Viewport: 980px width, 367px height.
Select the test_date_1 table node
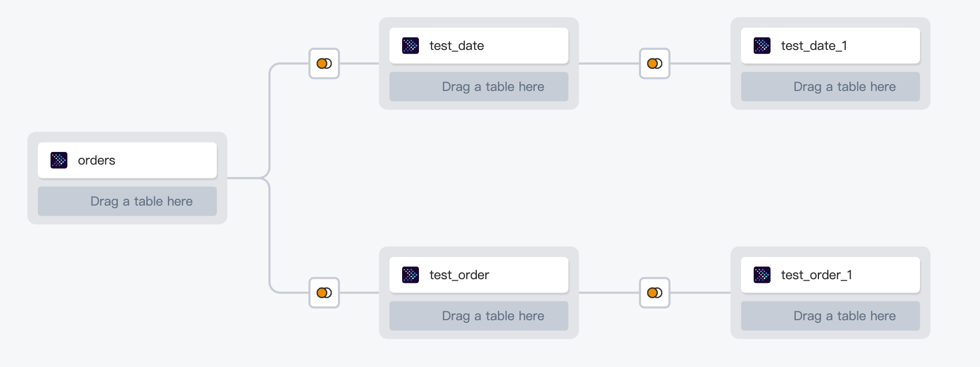pyautogui.click(x=831, y=46)
